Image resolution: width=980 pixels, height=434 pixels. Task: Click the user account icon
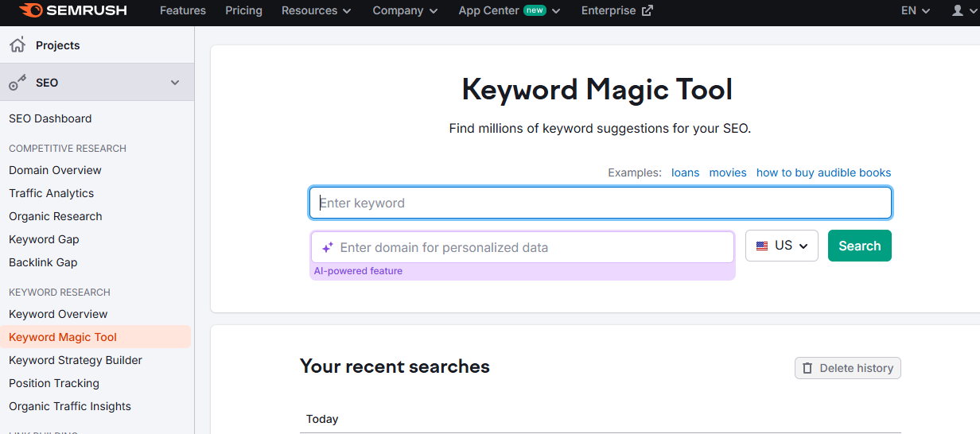click(958, 10)
